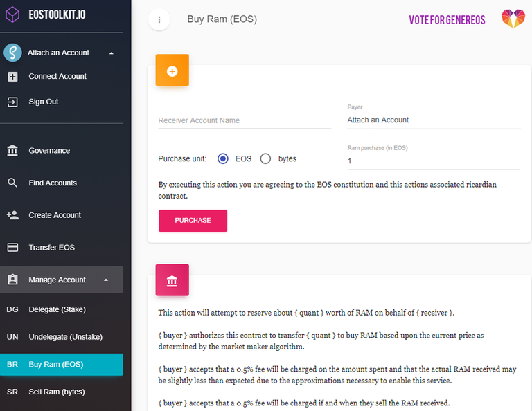Viewport: 532px width, 411px height.
Task: Click the Find Accounts magnifier icon
Action: tap(12, 183)
